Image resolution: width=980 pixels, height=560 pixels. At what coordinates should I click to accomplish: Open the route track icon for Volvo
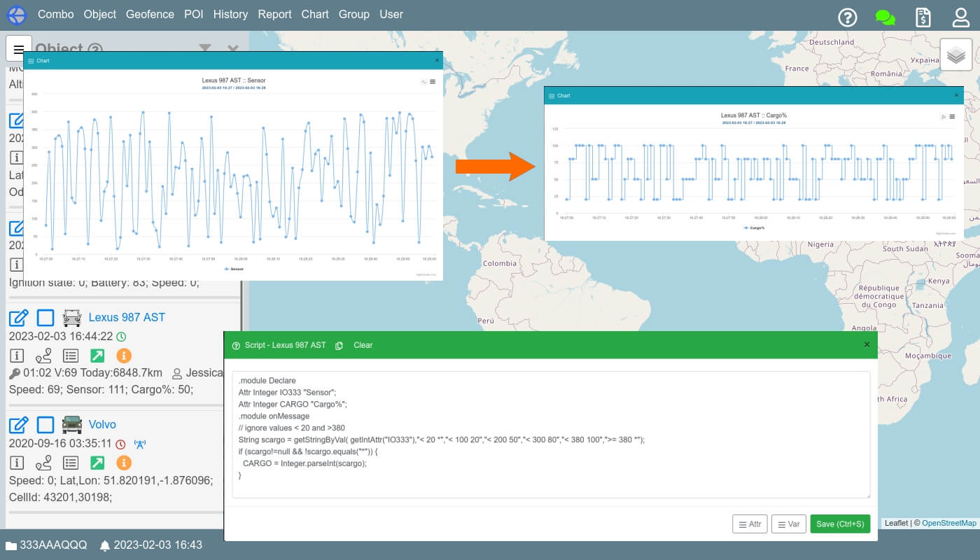(43, 463)
